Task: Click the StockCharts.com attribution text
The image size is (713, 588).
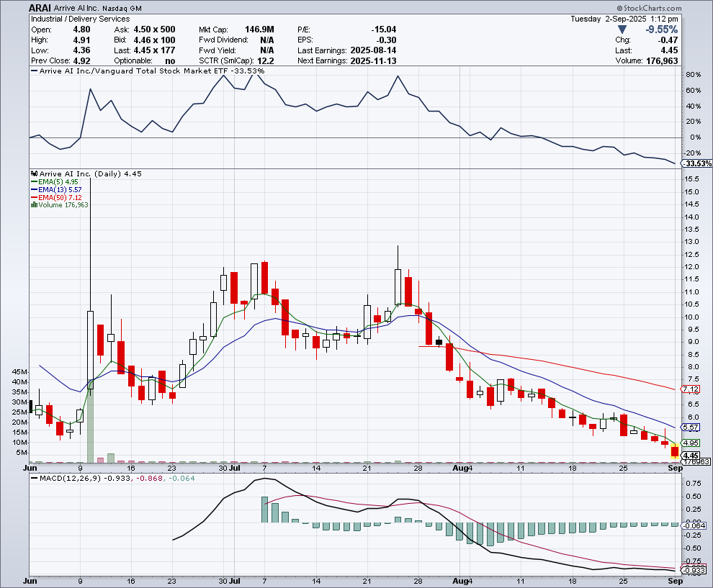Action: pos(650,8)
